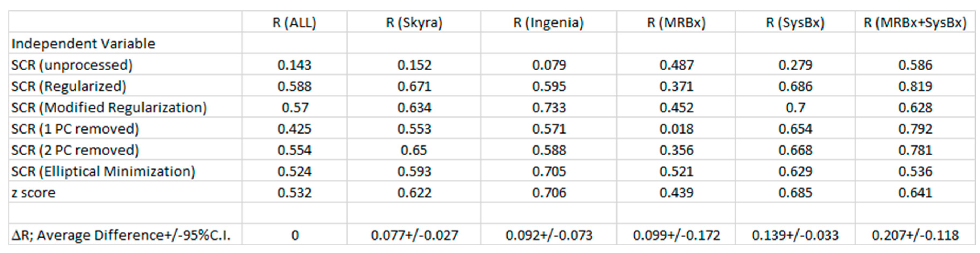Select the 0.099+/-0.172 cell
Image resolution: width=980 pixels, height=253 pixels.
[676, 235]
